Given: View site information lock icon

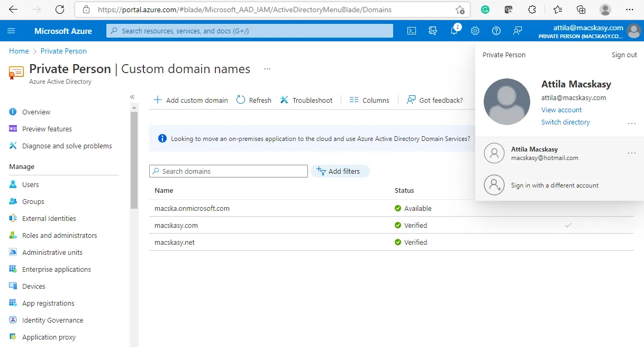Looking at the screenshot, I should point(86,10).
